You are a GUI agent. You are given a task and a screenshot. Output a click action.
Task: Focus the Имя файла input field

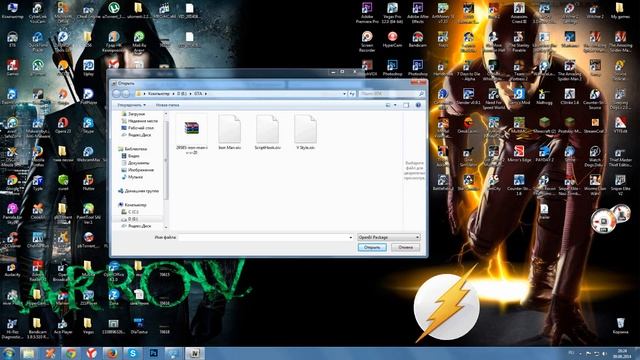click(x=266, y=237)
